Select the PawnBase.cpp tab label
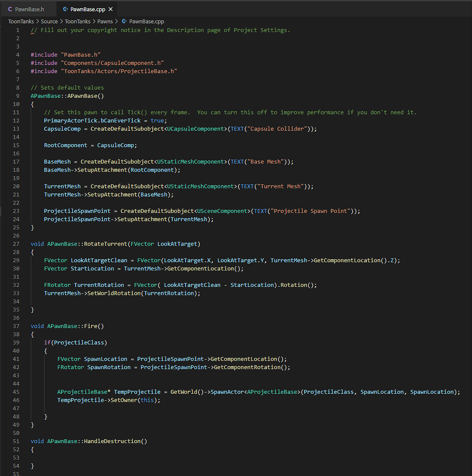The height and width of the screenshot is (476, 472). click(88, 9)
